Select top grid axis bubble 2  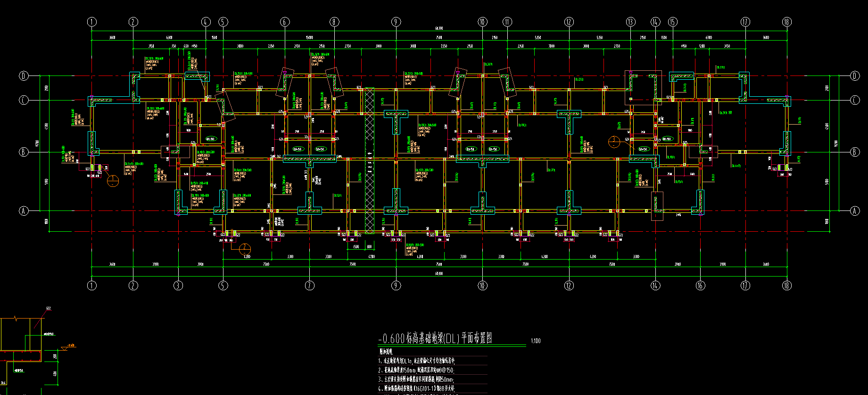[133, 22]
